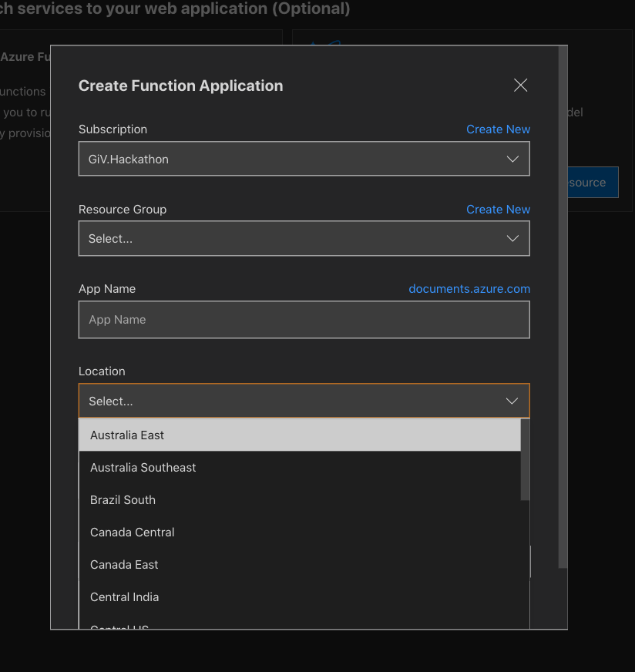Click the GiV.Hackathon subscription field

[304, 159]
